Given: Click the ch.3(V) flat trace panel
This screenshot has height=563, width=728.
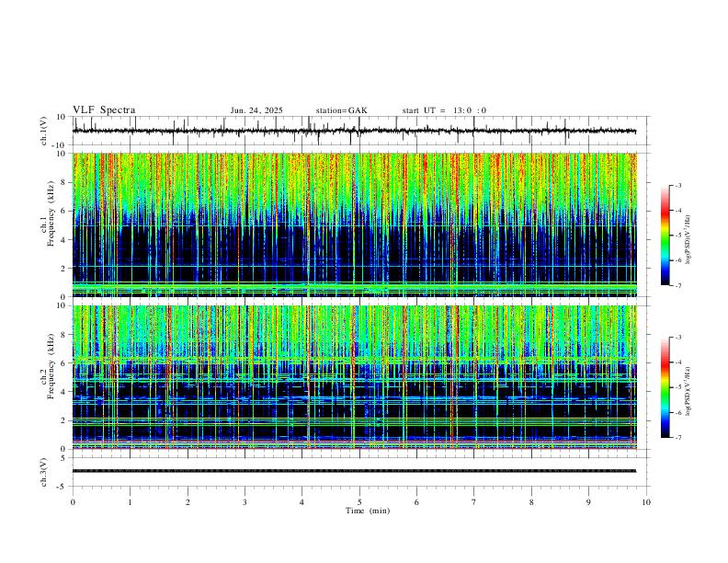Looking at the screenshot, I should point(361,472).
